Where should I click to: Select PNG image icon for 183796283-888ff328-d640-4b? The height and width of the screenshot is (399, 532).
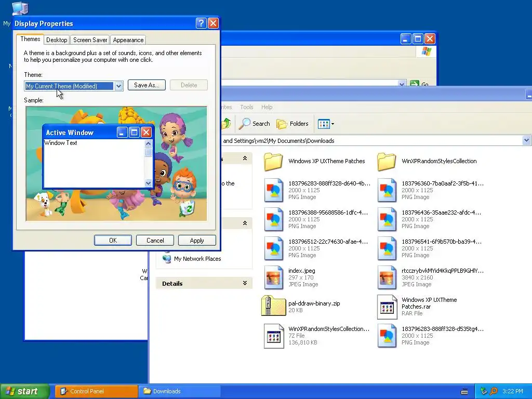click(273, 190)
